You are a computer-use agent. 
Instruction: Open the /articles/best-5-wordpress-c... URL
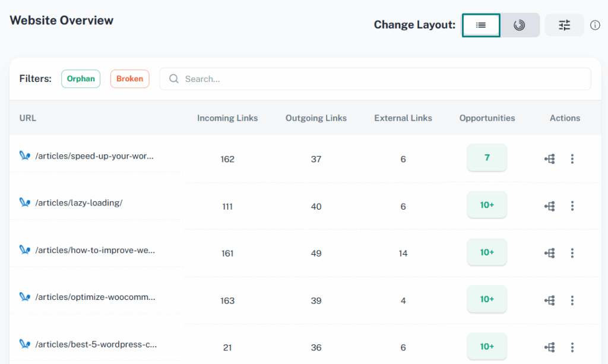tap(96, 344)
